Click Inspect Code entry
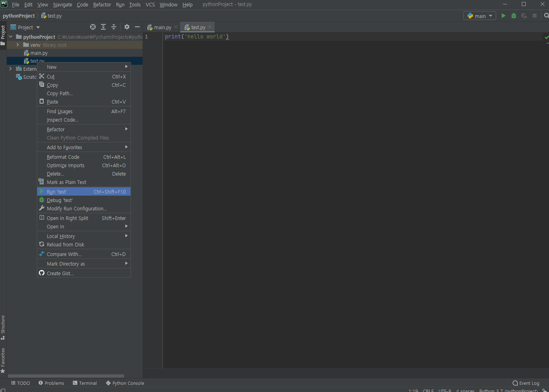 pos(84,120)
